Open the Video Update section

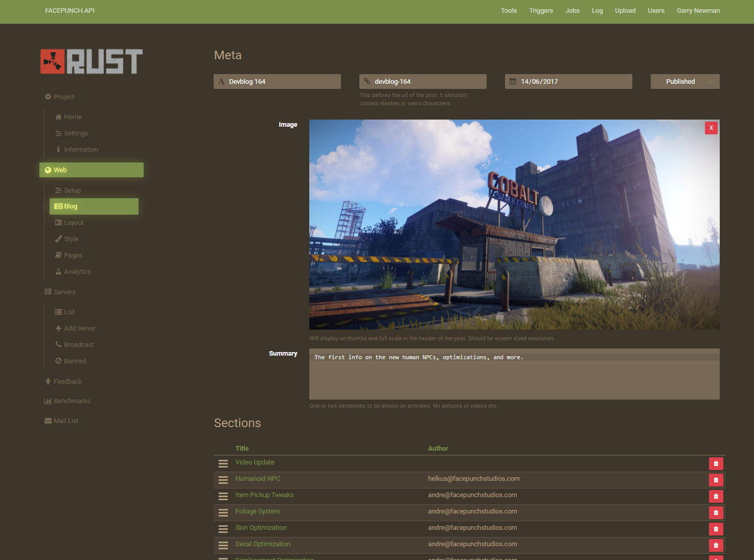click(255, 462)
